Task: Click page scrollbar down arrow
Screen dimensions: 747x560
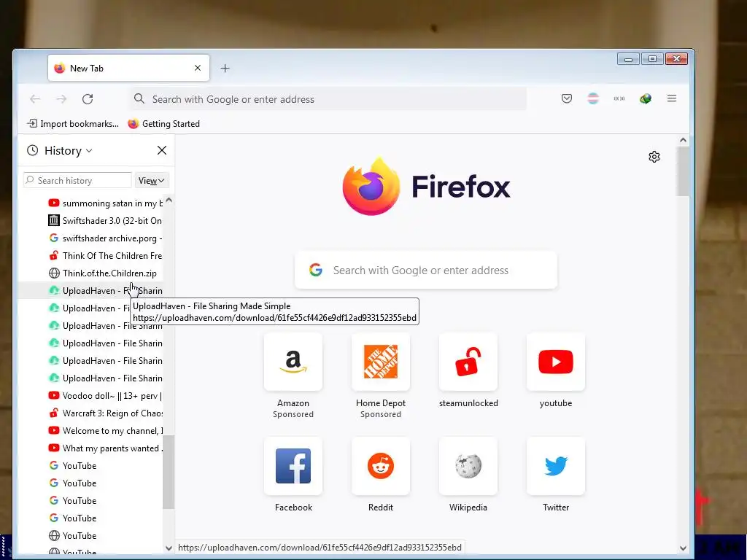Action: tap(683, 548)
